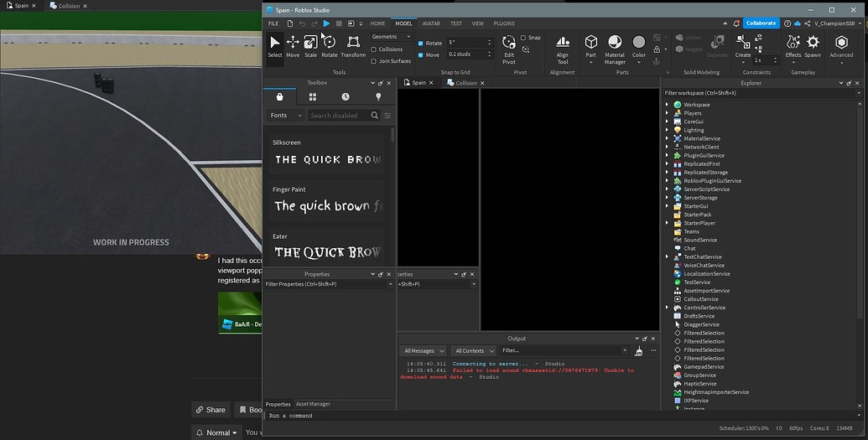Screen dimensions: 868x440
Task: Switch to the PLUGINS ribbon tab
Action: click(504, 23)
